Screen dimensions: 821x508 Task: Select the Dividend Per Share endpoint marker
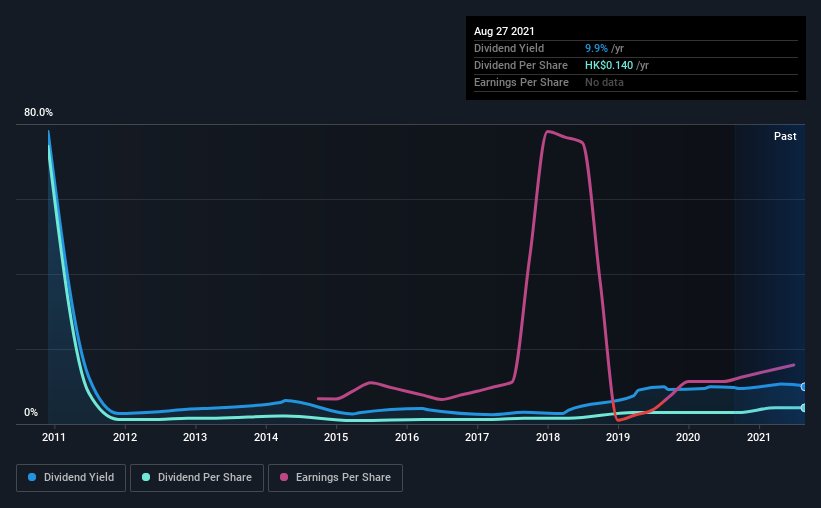pyautogui.click(x=803, y=407)
